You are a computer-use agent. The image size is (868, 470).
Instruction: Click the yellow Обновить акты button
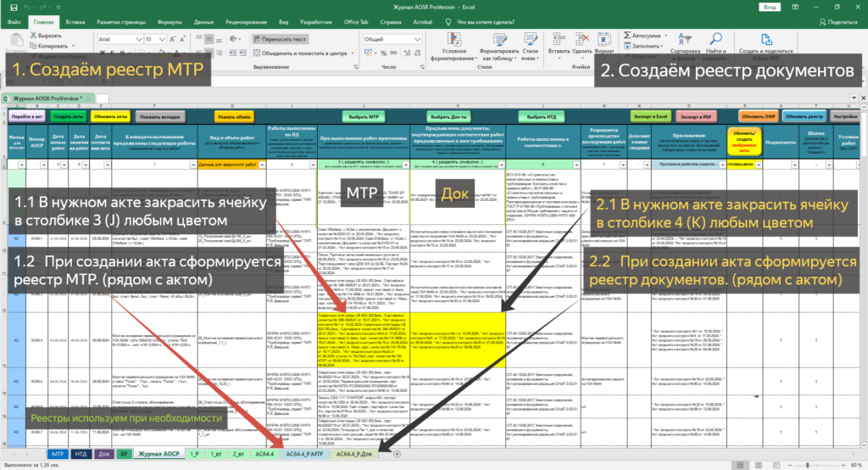coord(111,117)
